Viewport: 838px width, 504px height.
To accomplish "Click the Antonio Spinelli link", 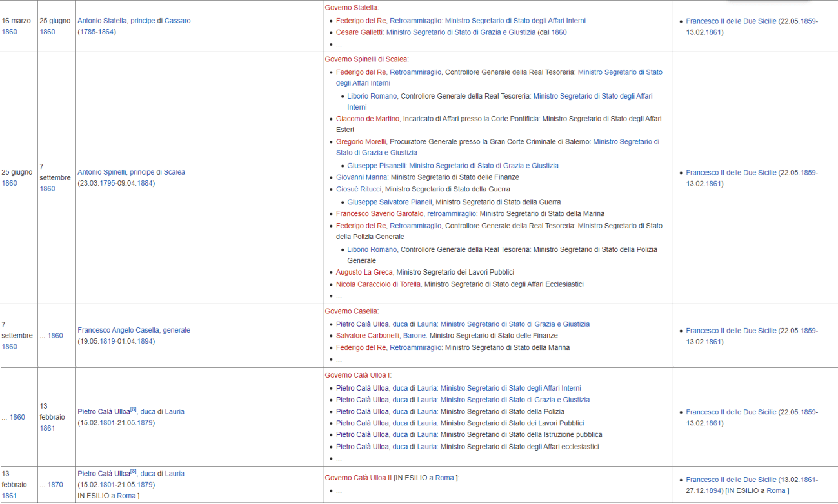I will (102, 172).
